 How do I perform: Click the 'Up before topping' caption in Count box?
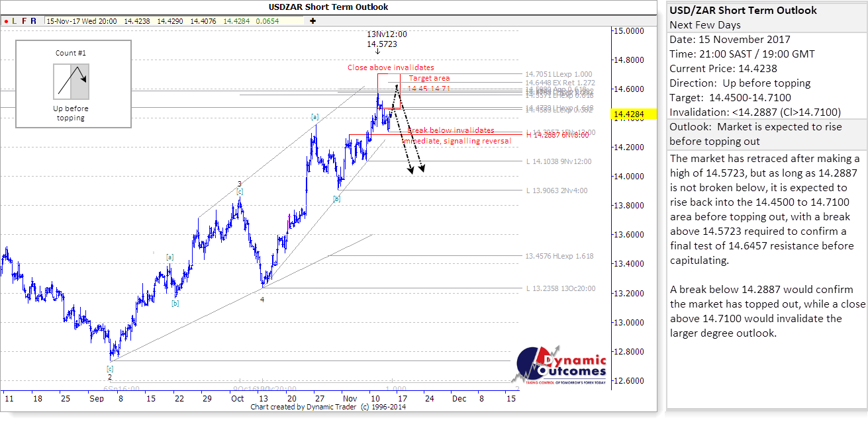point(71,113)
